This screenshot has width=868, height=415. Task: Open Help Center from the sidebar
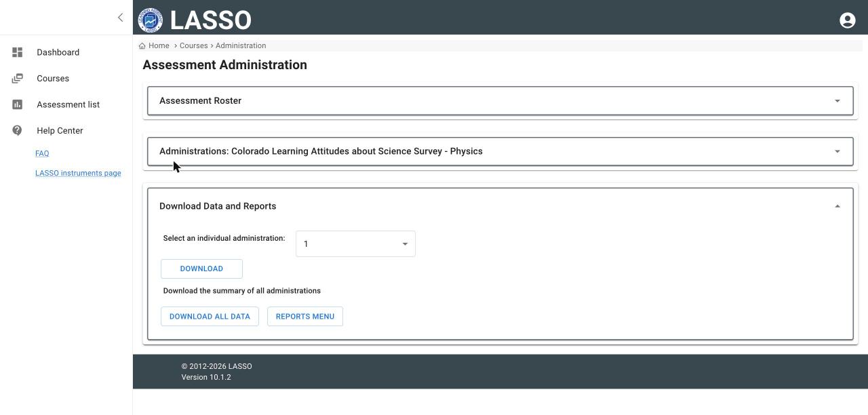click(x=60, y=131)
